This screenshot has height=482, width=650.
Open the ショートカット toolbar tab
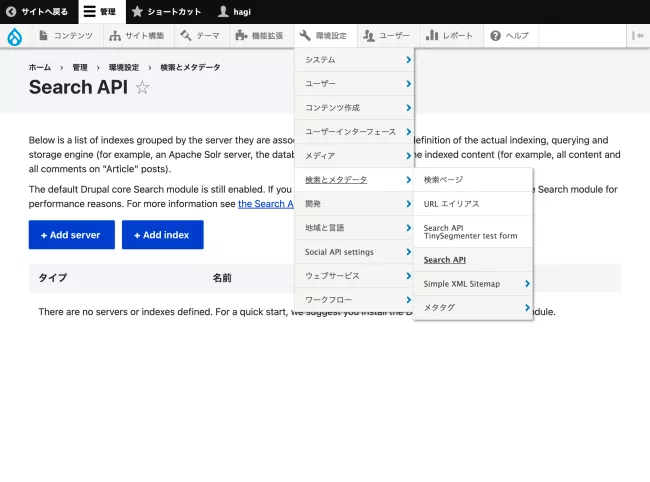(x=167, y=12)
